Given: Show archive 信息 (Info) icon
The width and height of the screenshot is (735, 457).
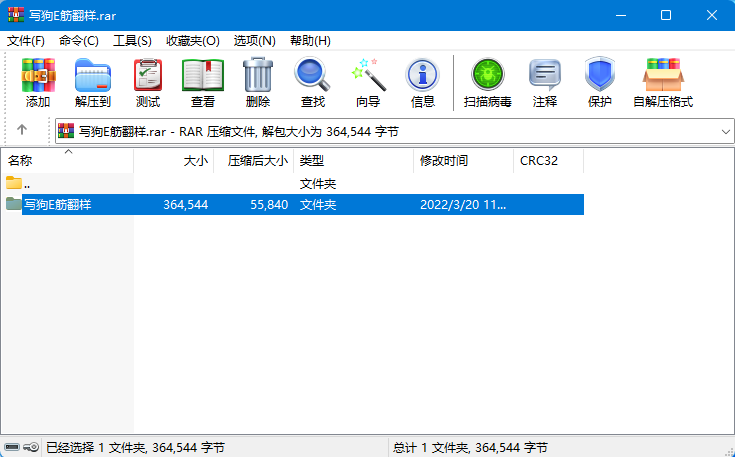Looking at the screenshot, I should [422, 75].
